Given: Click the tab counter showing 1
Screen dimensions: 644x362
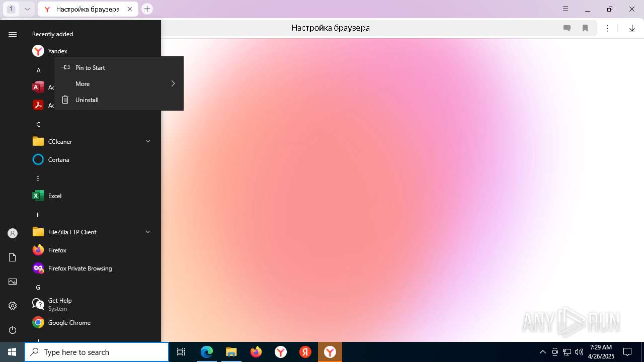Looking at the screenshot, I should click(x=11, y=9).
